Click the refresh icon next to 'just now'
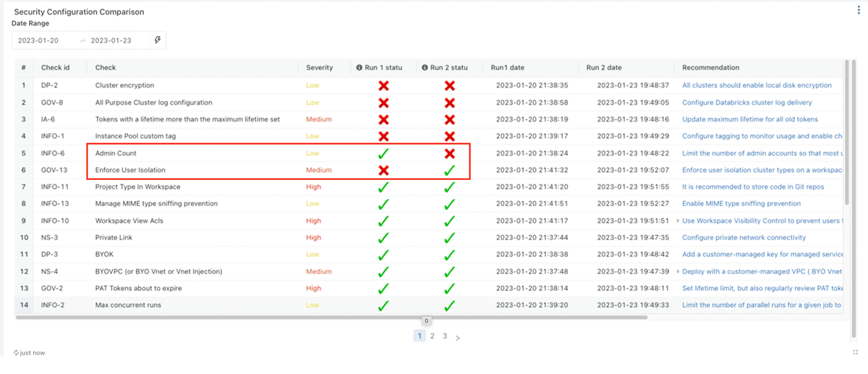The image size is (868, 374). (x=16, y=352)
